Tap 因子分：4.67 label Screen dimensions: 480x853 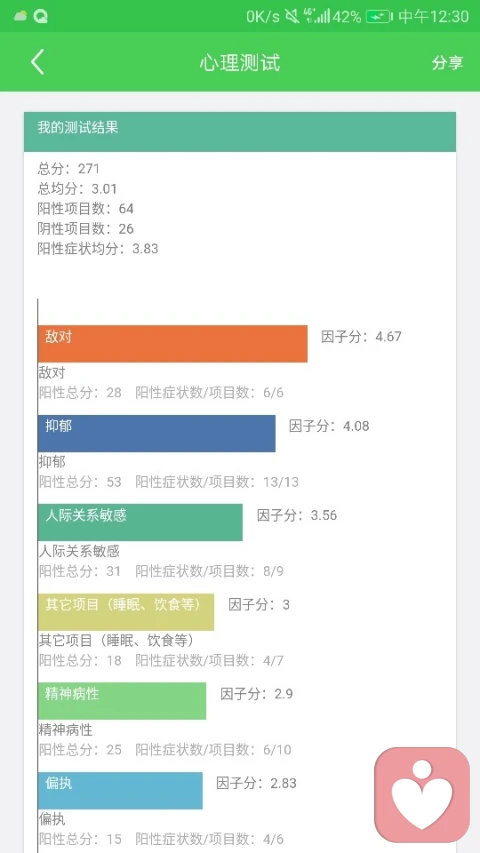[361, 336]
